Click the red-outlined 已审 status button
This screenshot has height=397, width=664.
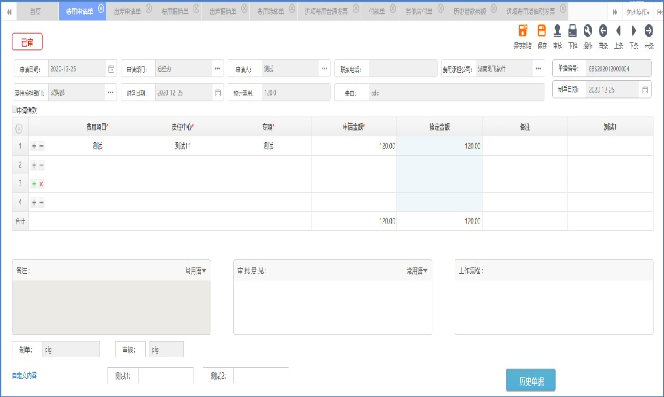[28, 42]
